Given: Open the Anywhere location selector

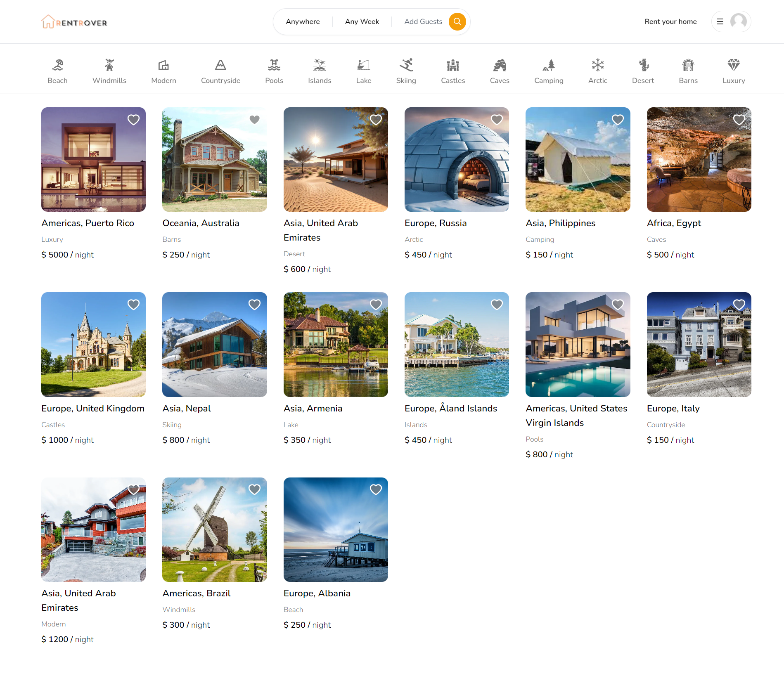Looking at the screenshot, I should (x=303, y=21).
